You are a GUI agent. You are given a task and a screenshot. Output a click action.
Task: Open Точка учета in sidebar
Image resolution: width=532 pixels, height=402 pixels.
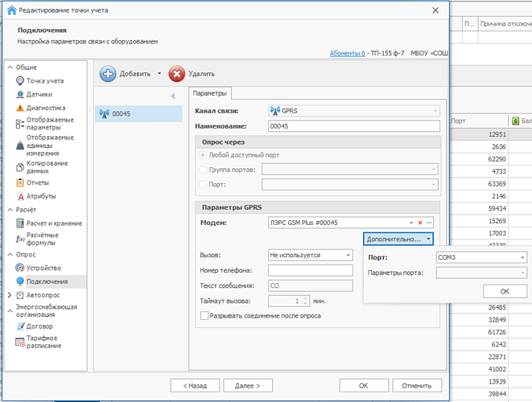39,80
